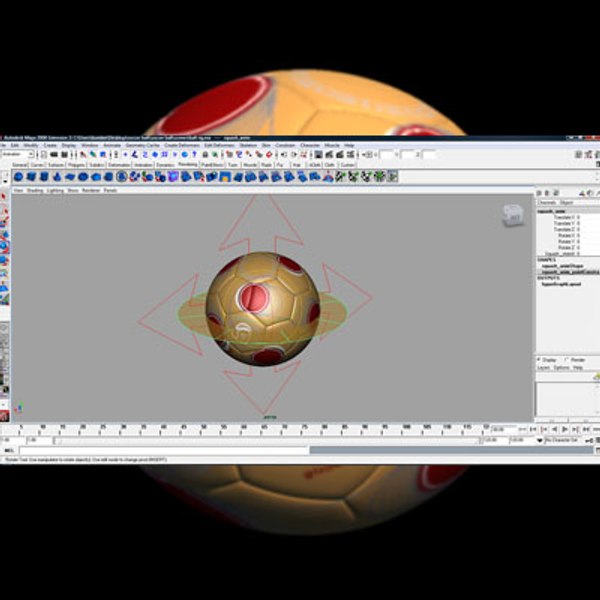Viewport: 600px width, 600px height.
Task: Select Rotate tool in left toolbox
Action: click(4, 246)
